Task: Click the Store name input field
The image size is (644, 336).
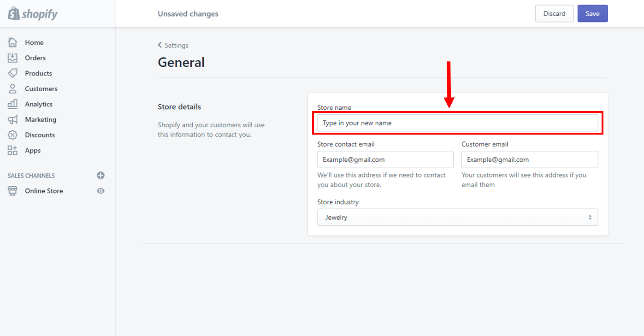Action: (x=458, y=123)
